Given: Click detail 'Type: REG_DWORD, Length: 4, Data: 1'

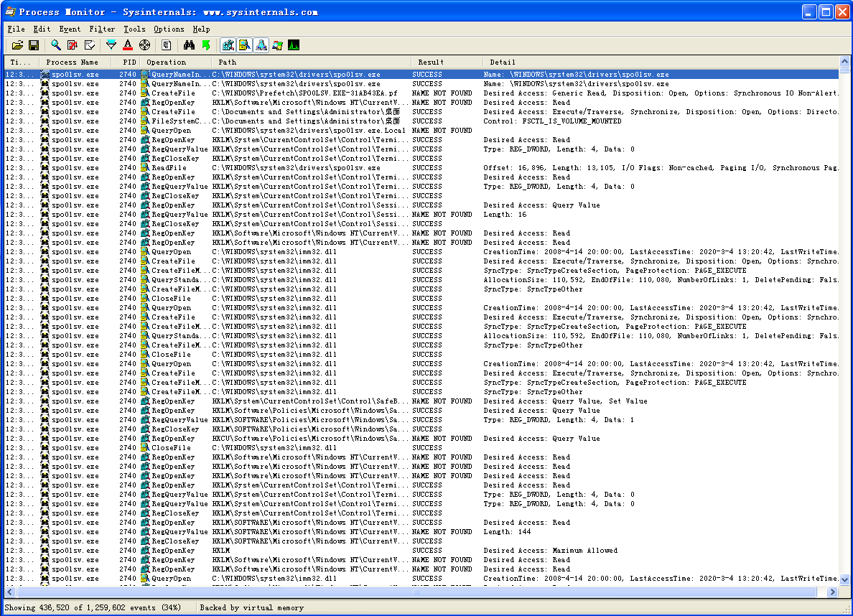Looking at the screenshot, I should pyautogui.click(x=559, y=419).
